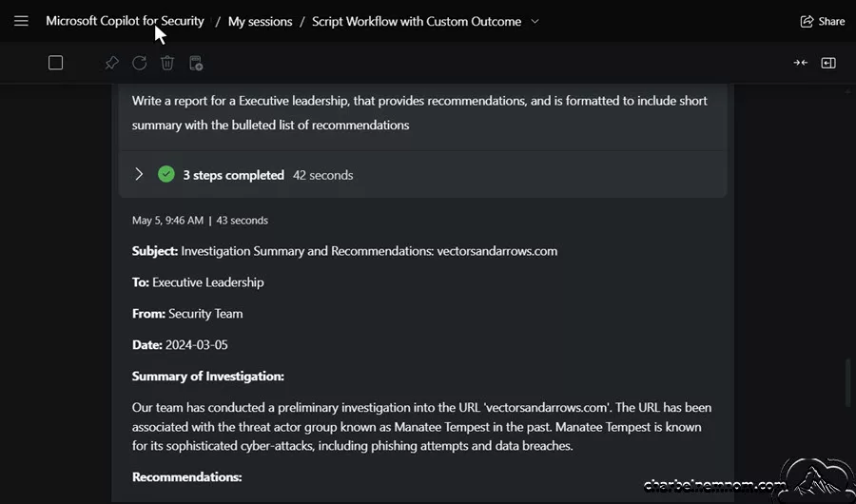Toggle the side panel icon
The height and width of the screenshot is (504, 856).
[x=828, y=63]
